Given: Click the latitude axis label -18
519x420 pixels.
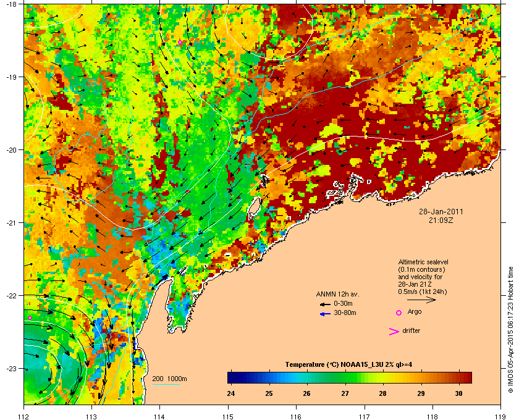Looking at the screenshot, I should 11,4.
